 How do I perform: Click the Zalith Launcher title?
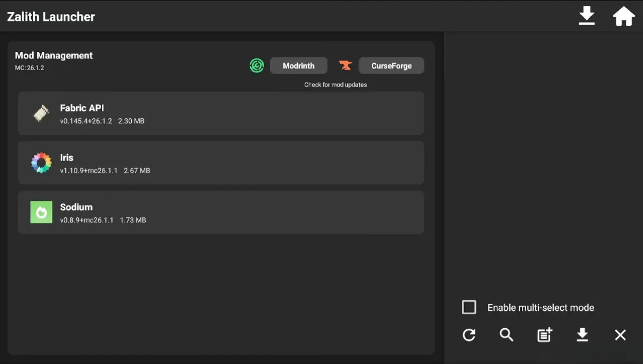coord(51,17)
